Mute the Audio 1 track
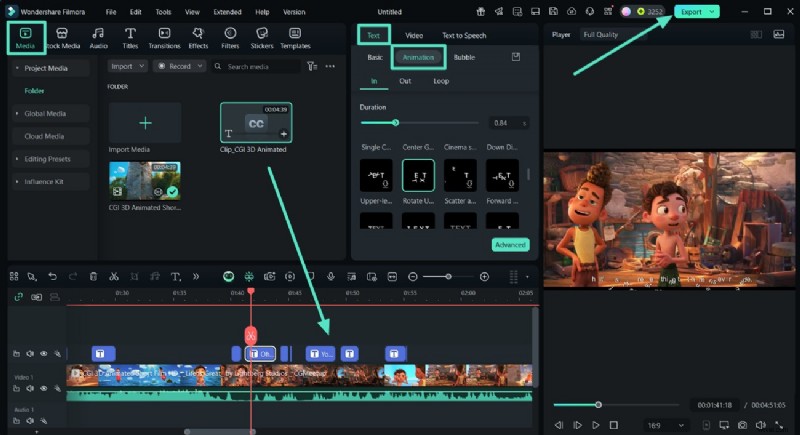This screenshot has width=800, height=435. 30,420
